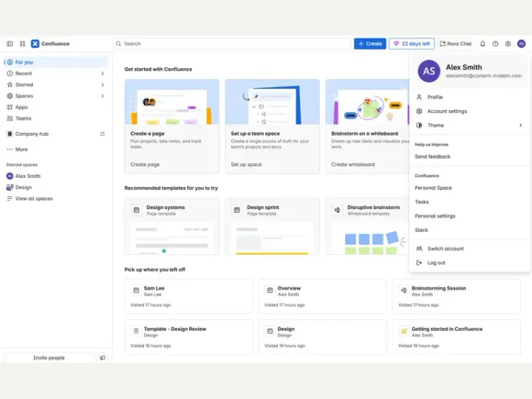Click the Account settings gear icon

click(419, 112)
